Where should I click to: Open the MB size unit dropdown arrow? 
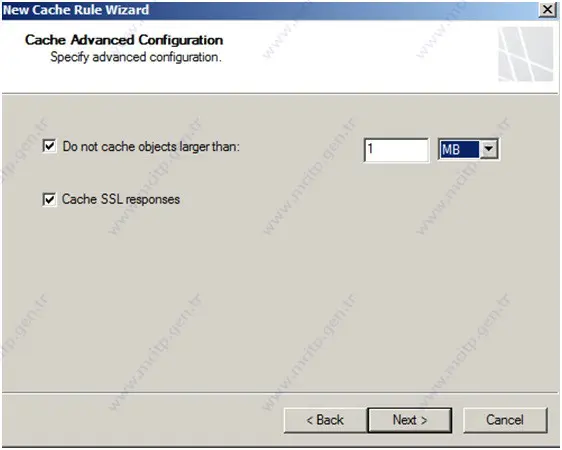coord(488,149)
